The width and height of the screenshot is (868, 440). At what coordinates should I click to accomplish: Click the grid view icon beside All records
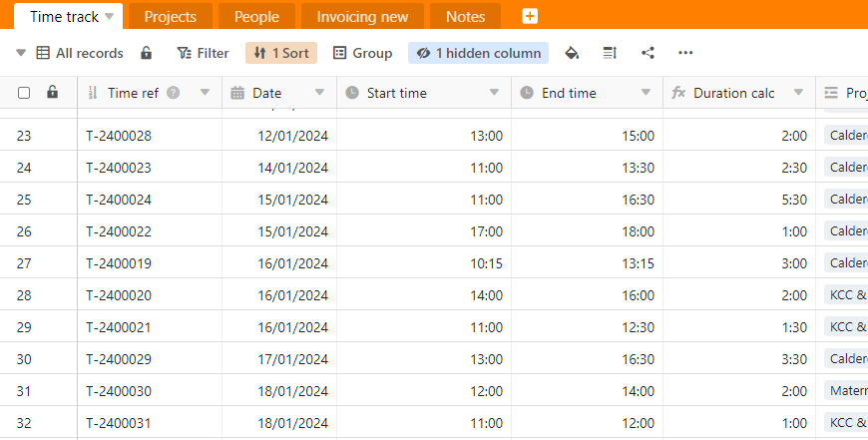click(x=43, y=53)
